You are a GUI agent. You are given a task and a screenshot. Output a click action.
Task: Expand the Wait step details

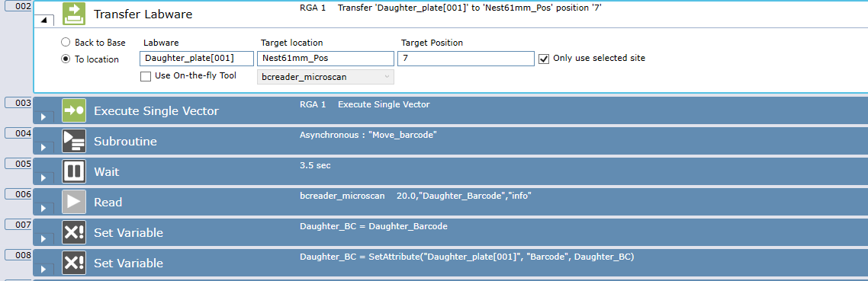tap(43, 178)
